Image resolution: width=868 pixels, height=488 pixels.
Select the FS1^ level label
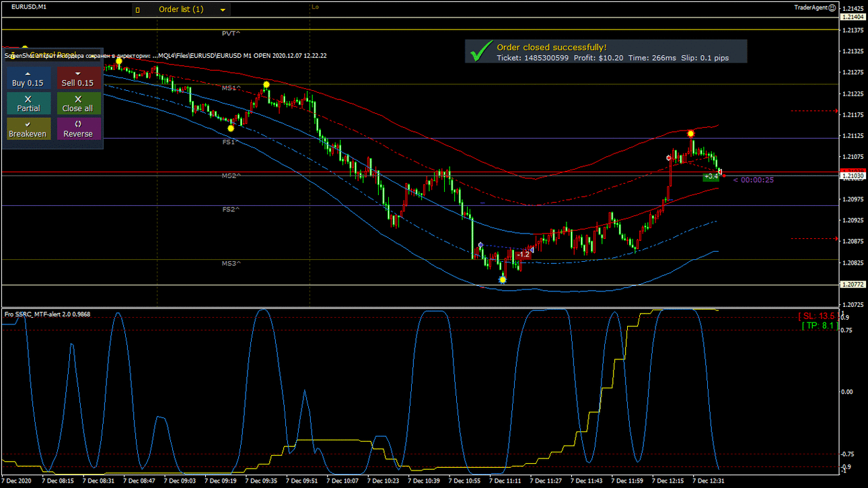(231, 142)
